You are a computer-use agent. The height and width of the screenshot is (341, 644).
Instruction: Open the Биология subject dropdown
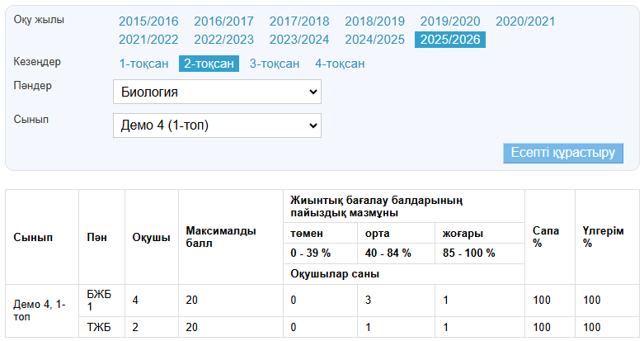(217, 92)
